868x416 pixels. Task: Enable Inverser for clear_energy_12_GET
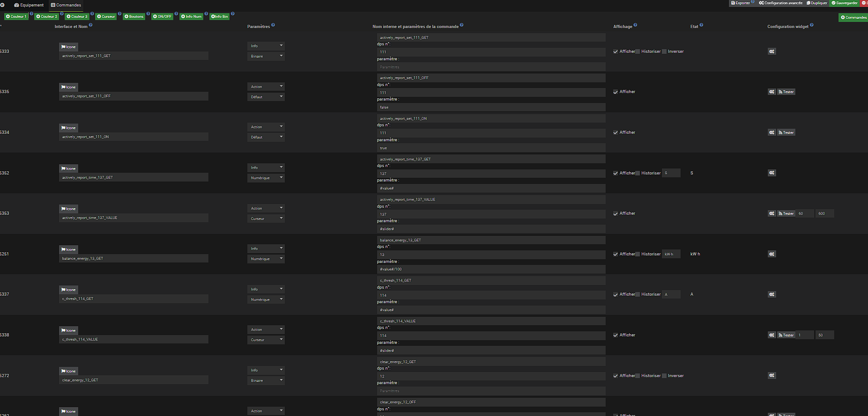(x=664, y=376)
